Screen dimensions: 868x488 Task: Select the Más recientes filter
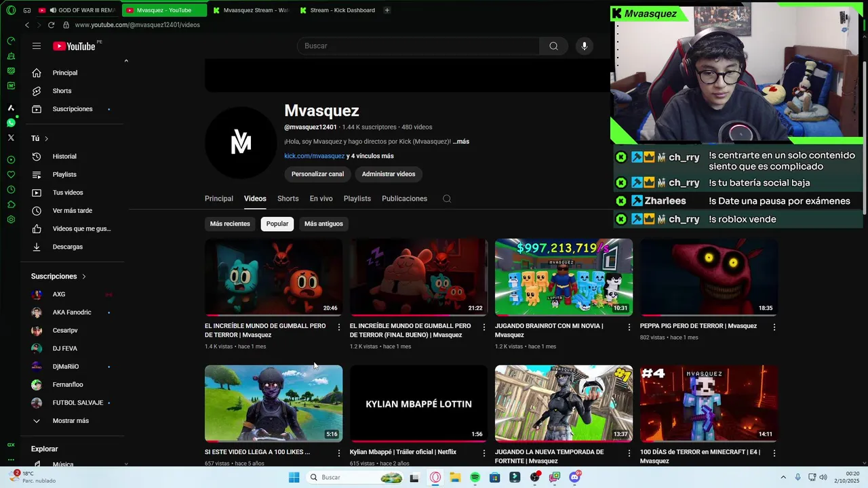[230, 224]
